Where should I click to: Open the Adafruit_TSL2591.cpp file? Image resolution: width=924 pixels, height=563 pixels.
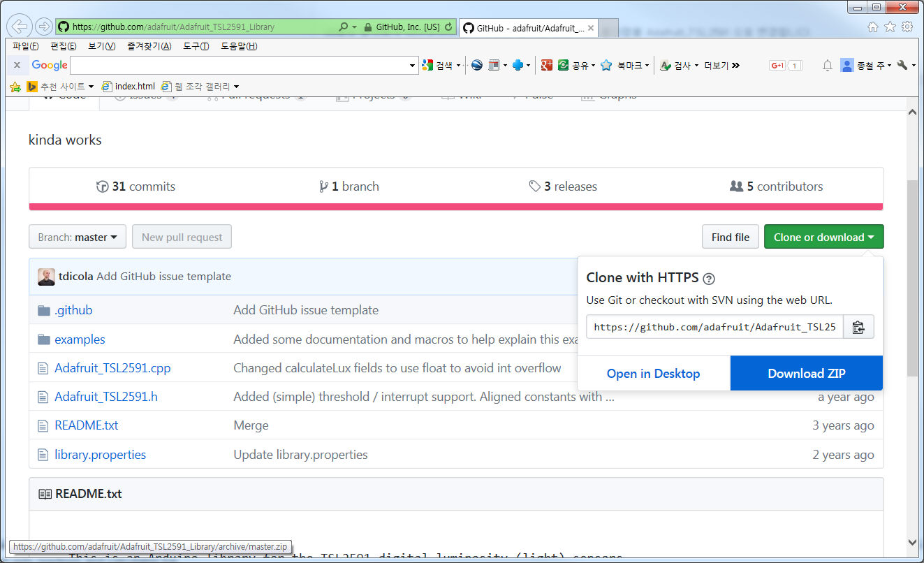click(x=112, y=368)
